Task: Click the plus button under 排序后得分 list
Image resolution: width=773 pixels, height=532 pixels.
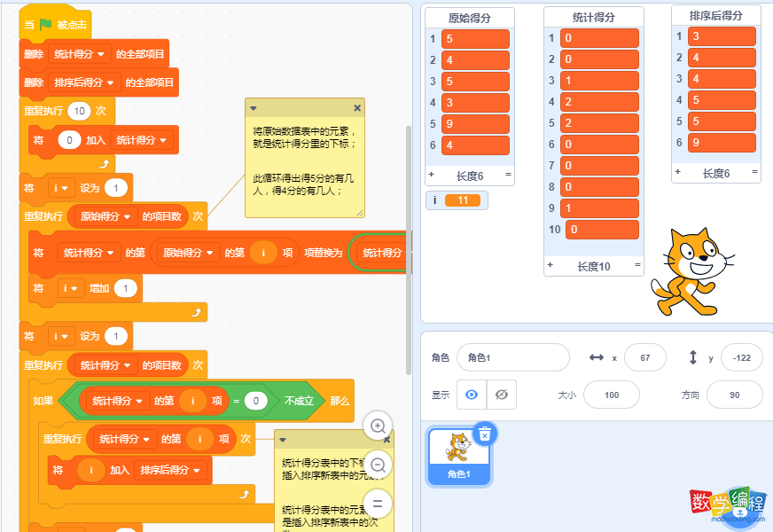Action: [678, 173]
